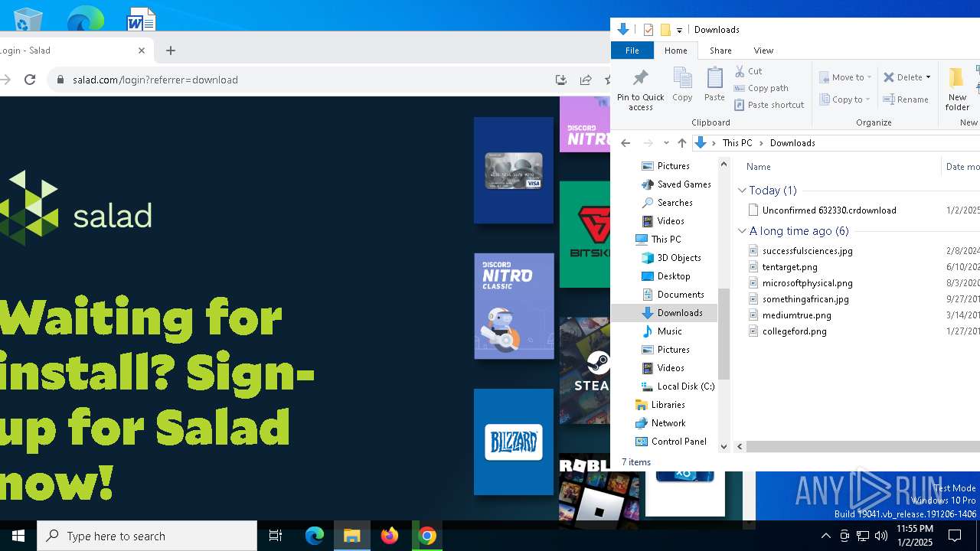Click Copy path in ribbon
The image size is (980, 551).
(x=762, y=88)
